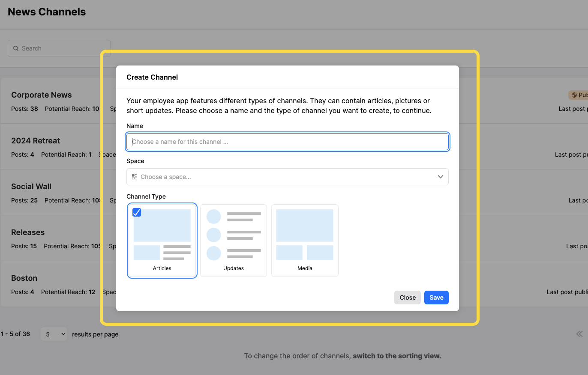Click the space grid icon in dropdown
Image resolution: width=588 pixels, height=375 pixels.
tap(135, 177)
